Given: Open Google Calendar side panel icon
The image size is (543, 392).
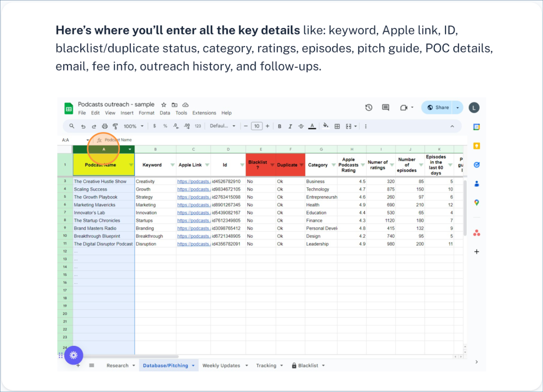Looking at the screenshot, I should point(477,127).
